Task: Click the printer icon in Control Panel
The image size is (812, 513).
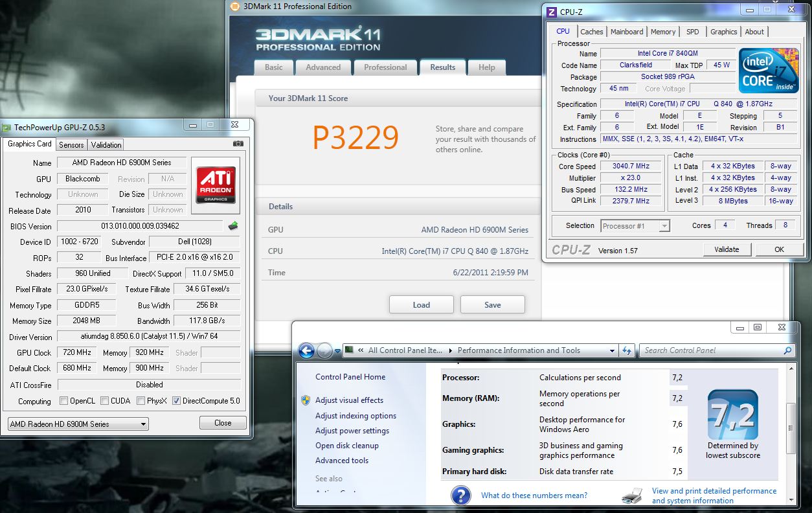Action: pyautogui.click(x=632, y=496)
